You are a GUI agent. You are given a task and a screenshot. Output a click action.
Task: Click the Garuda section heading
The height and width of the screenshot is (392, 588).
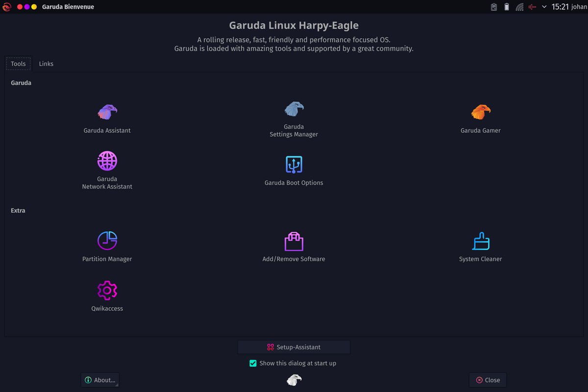(x=21, y=83)
